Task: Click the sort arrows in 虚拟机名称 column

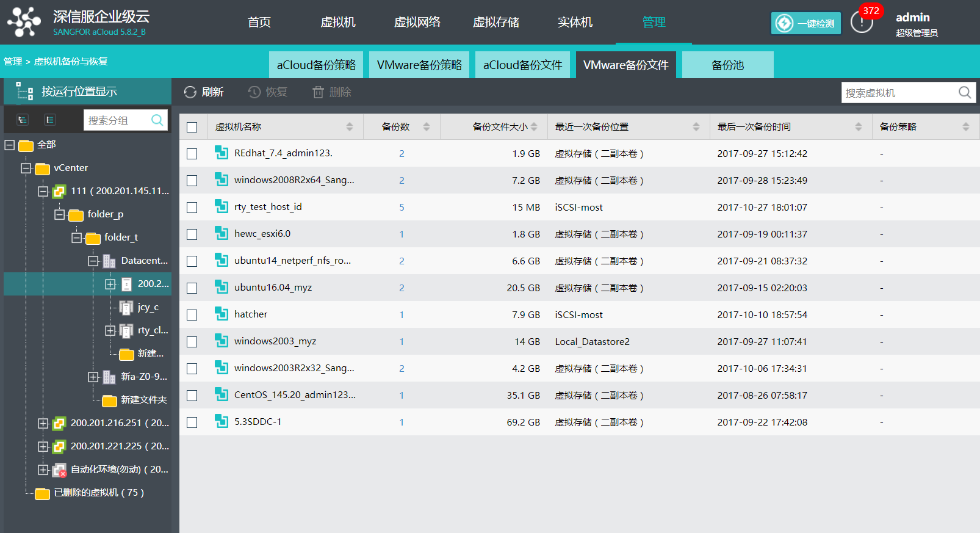Action: 350,127
